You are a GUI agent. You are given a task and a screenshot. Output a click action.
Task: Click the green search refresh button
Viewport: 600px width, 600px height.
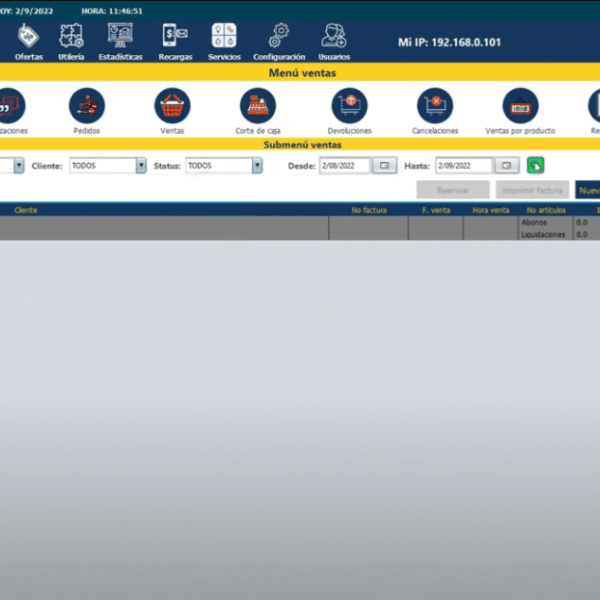(536, 166)
